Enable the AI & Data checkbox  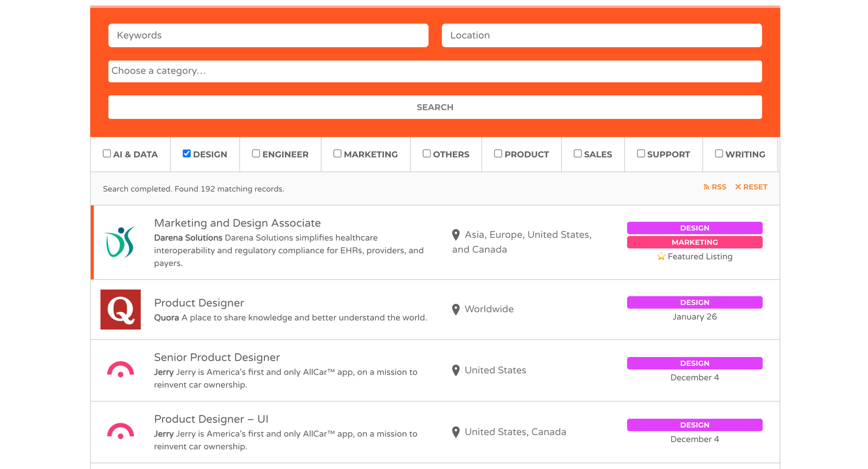(107, 154)
